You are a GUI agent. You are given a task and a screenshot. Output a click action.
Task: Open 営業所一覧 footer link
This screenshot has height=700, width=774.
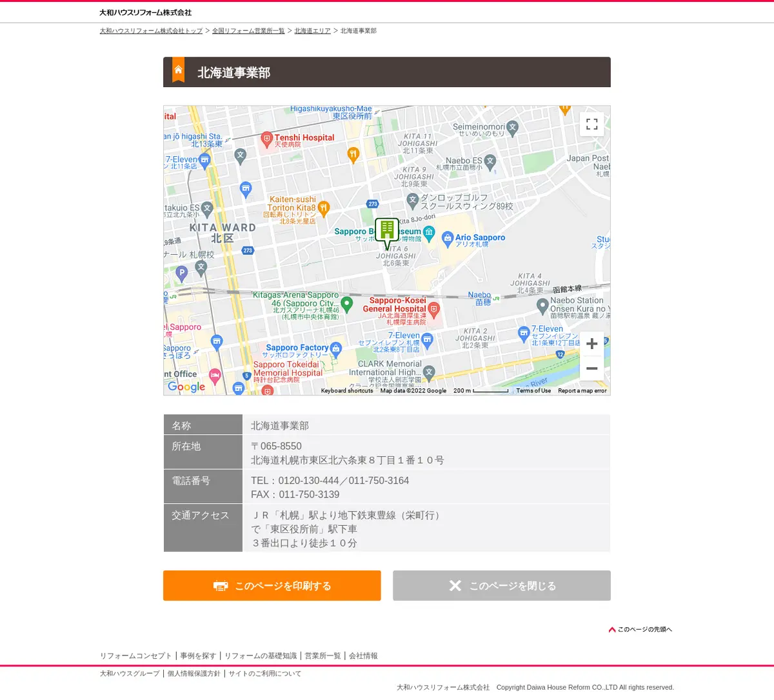click(x=322, y=656)
